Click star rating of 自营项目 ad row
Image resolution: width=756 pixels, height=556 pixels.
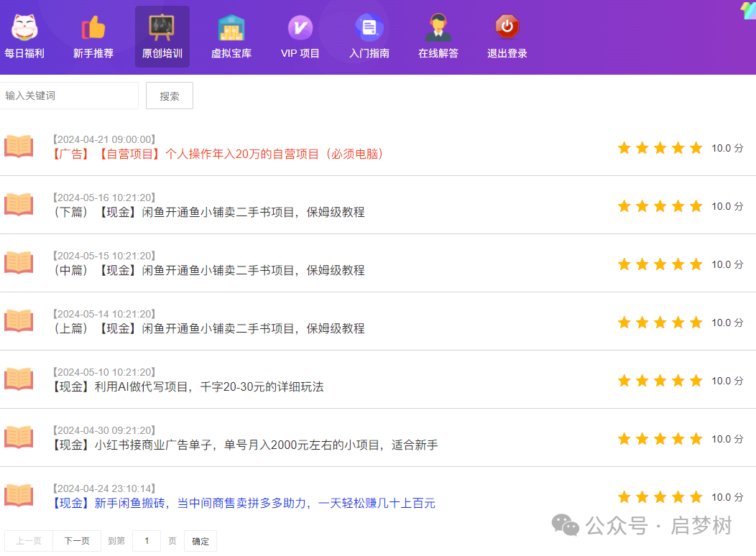click(x=660, y=148)
